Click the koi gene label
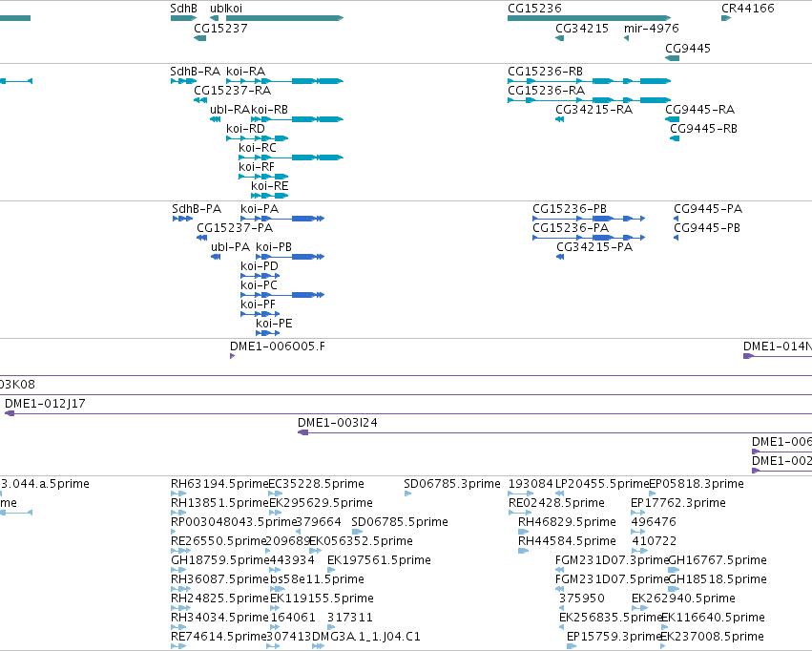Image resolution: width=812 pixels, height=651 pixels. pyautogui.click(x=234, y=9)
